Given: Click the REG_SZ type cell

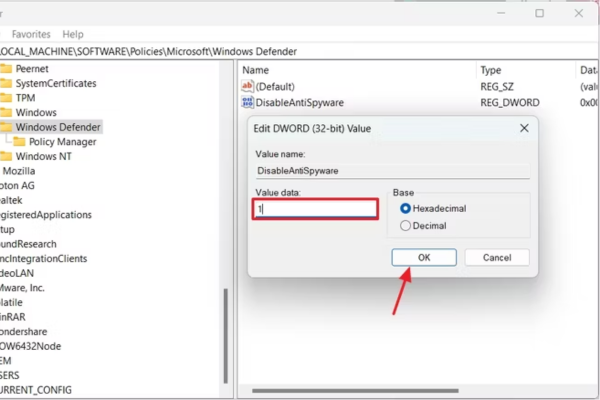Looking at the screenshot, I should click(497, 87).
